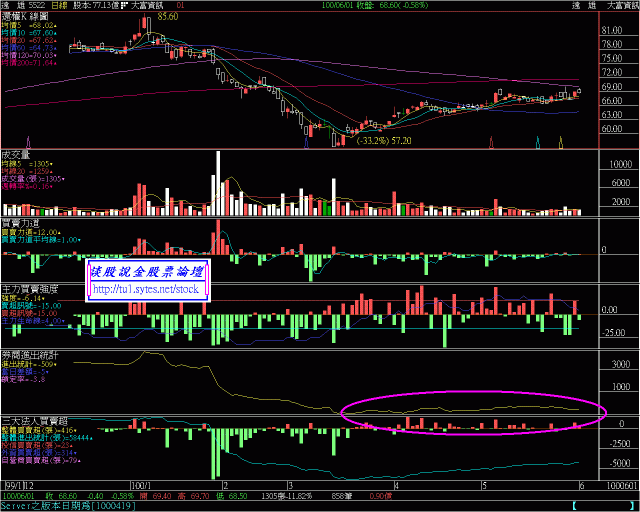
Task: Select the 均價60 =64.73 legend entry
Action: pyautogui.click(x=29, y=48)
